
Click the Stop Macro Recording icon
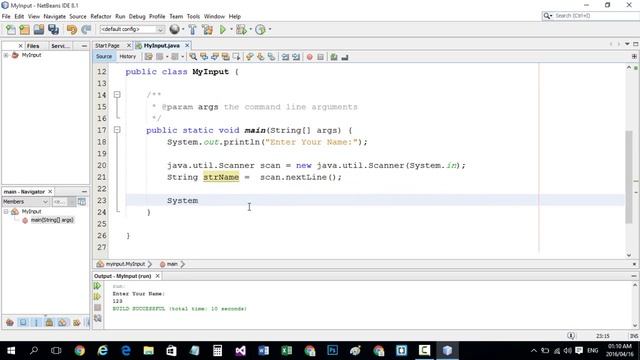(320, 57)
